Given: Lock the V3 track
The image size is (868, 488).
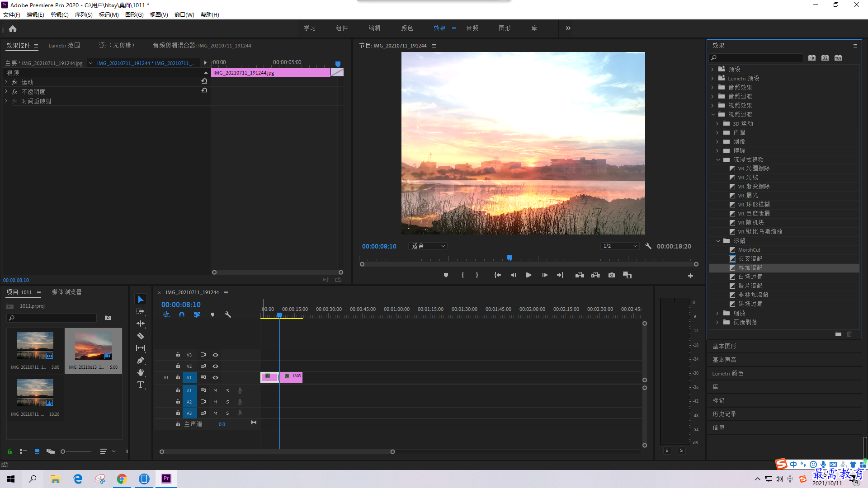Looking at the screenshot, I should pos(178,355).
